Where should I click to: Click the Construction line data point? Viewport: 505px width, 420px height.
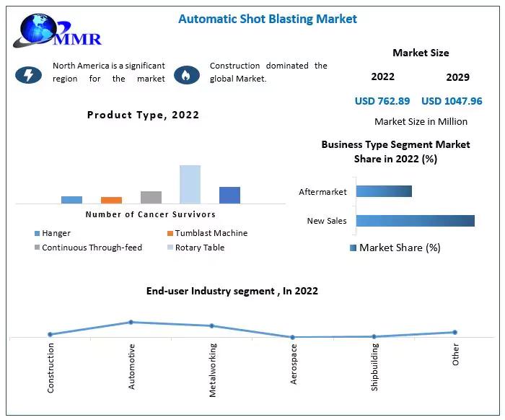point(50,334)
